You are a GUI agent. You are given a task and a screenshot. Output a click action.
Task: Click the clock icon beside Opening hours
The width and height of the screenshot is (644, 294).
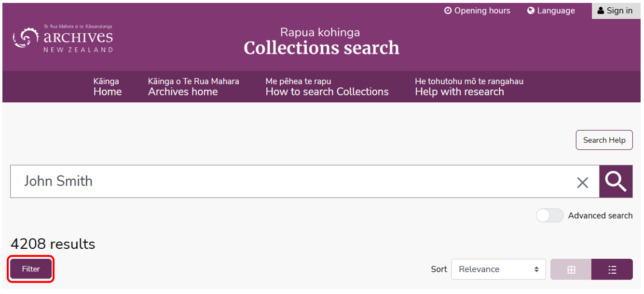pyautogui.click(x=448, y=11)
